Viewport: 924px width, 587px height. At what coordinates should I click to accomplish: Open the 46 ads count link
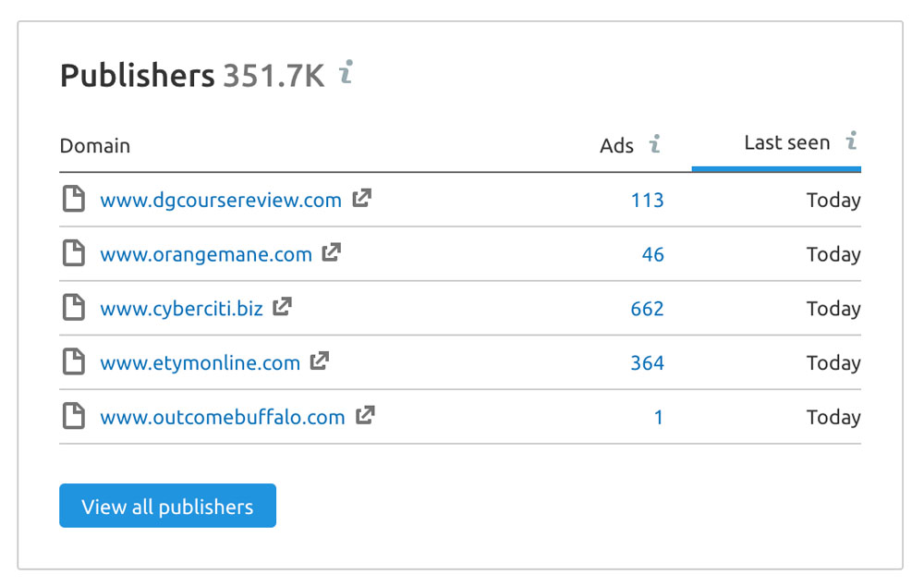click(x=653, y=254)
